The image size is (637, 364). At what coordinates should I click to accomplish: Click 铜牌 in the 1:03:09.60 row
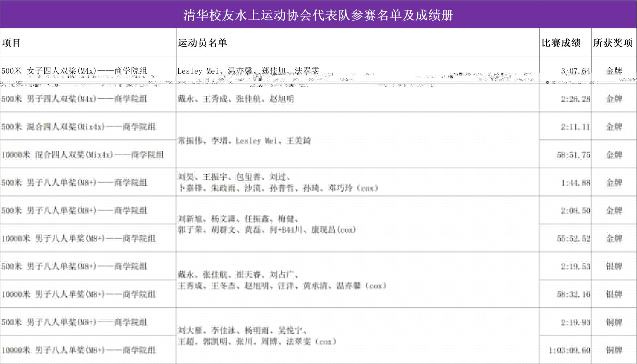(x=614, y=350)
